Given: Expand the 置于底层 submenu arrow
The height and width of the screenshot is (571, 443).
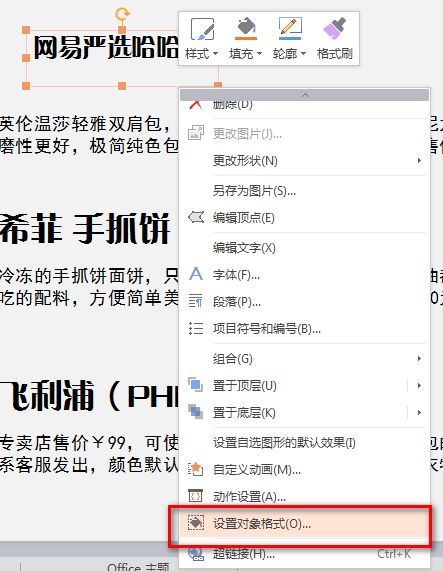Looking at the screenshot, I should point(419,412).
